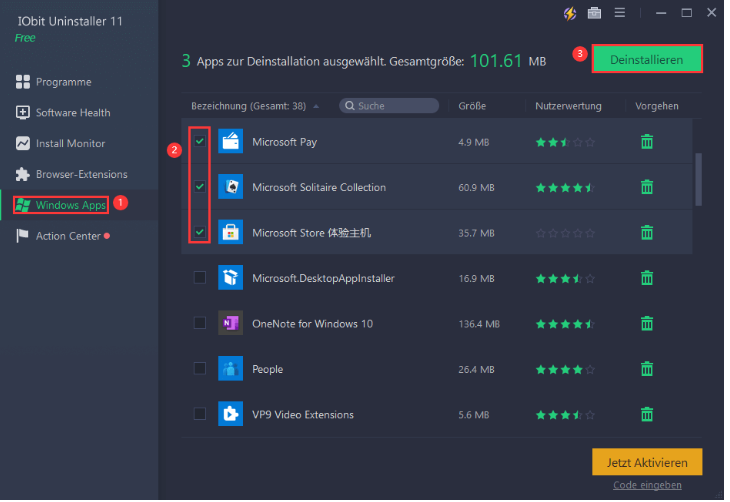The height and width of the screenshot is (502, 730).
Task: Click the trash icon for VP9 Video Extensions
Action: pos(647,414)
